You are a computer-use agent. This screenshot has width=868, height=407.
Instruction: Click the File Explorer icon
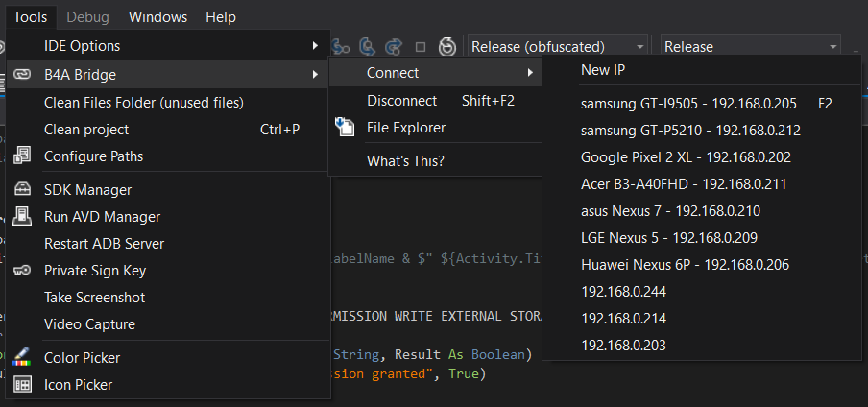(x=346, y=128)
